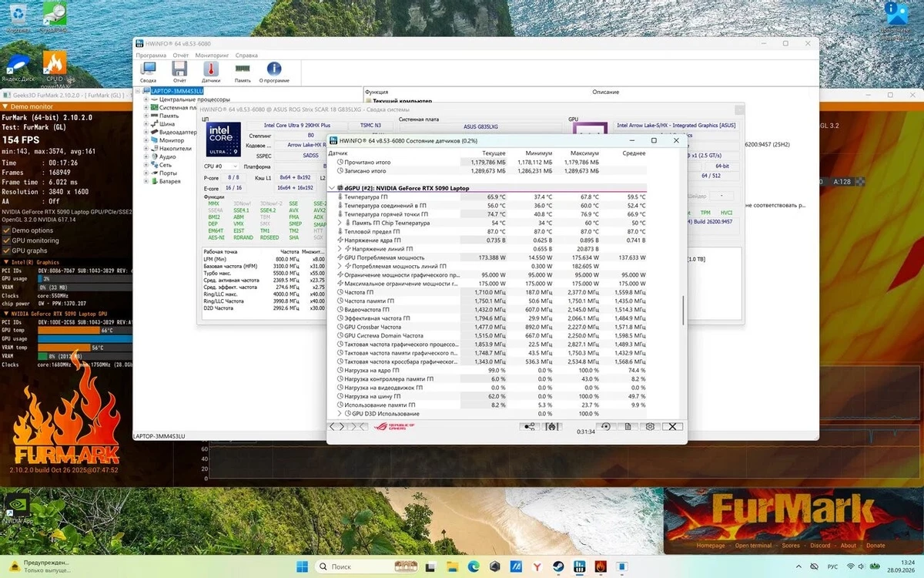Toggle the GPU monitoring checkbox in FurMark
This screenshot has width=924, height=578.
click(x=7, y=240)
